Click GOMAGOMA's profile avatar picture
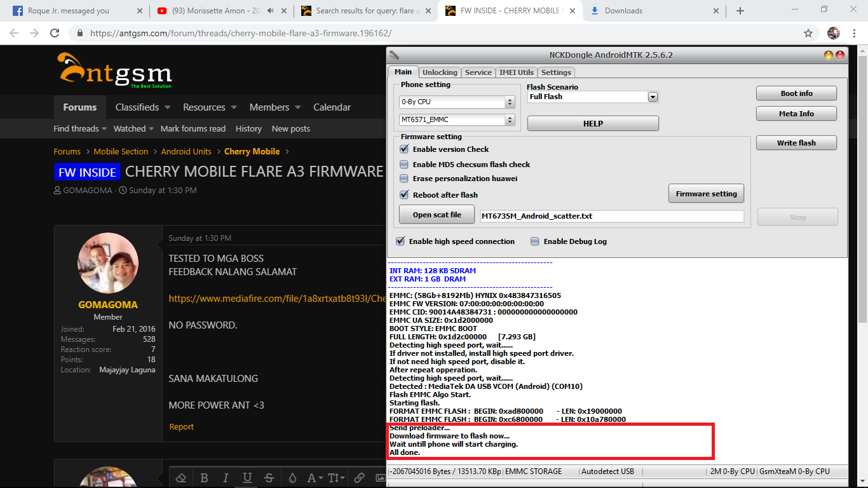 point(108,263)
